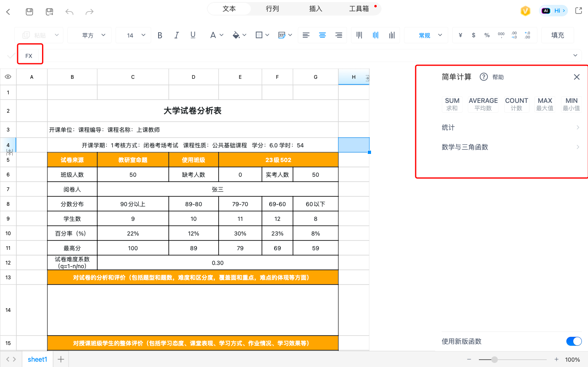Align text center horizontally

tap(322, 36)
